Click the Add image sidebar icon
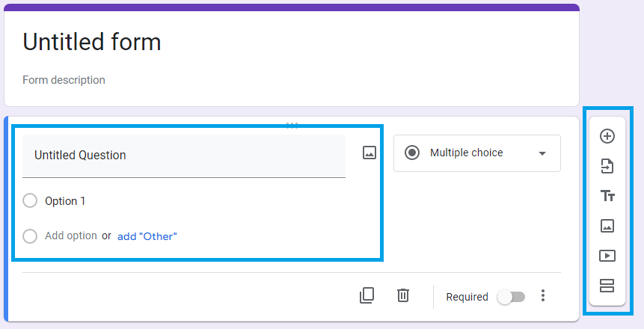644x329 pixels. tap(607, 226)
